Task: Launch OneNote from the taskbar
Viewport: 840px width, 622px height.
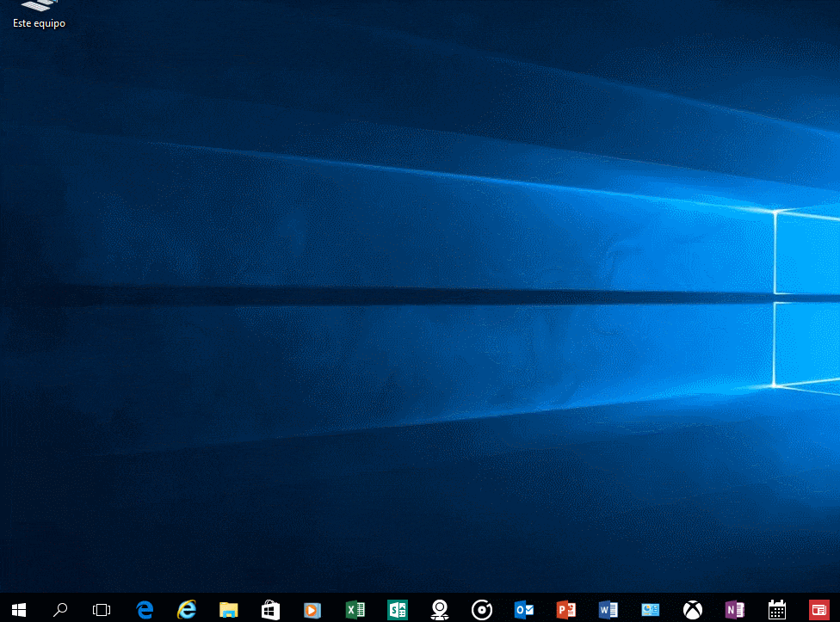Action: click(x=734, y=610)
